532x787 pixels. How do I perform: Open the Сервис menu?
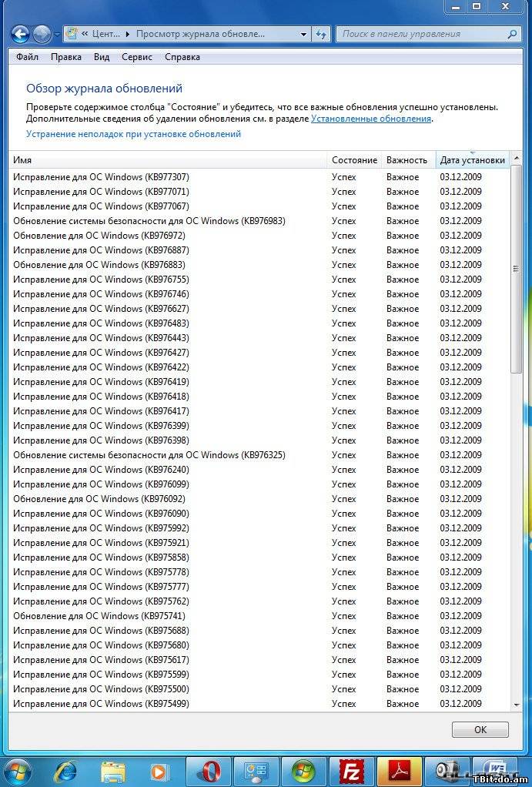click(x=136, y=57)
